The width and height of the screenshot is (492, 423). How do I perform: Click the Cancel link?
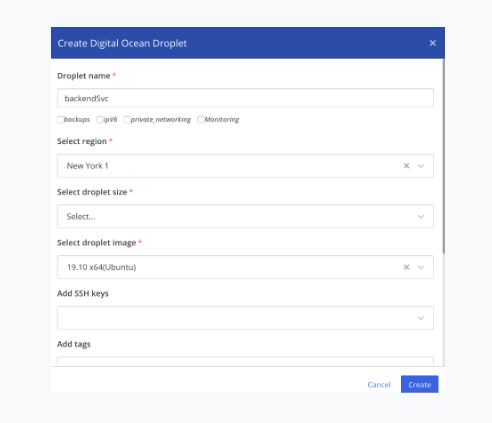(379, 385)
